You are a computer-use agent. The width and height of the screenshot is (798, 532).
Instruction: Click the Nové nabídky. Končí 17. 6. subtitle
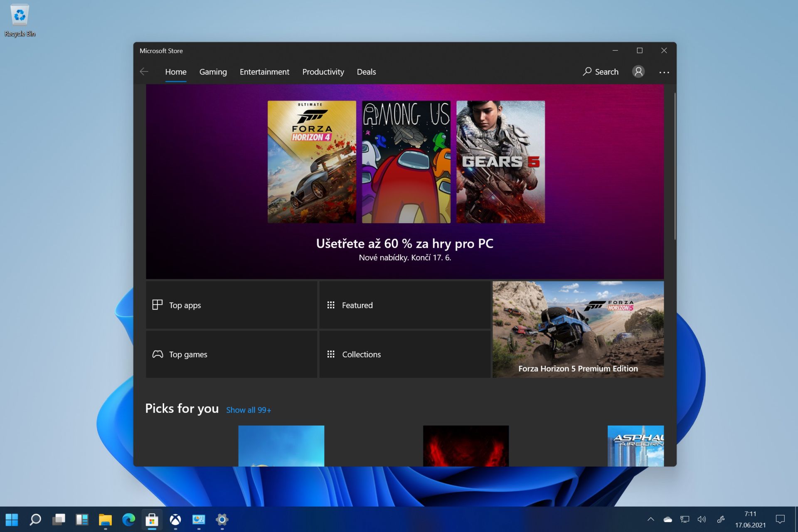(x=405, y=258)
